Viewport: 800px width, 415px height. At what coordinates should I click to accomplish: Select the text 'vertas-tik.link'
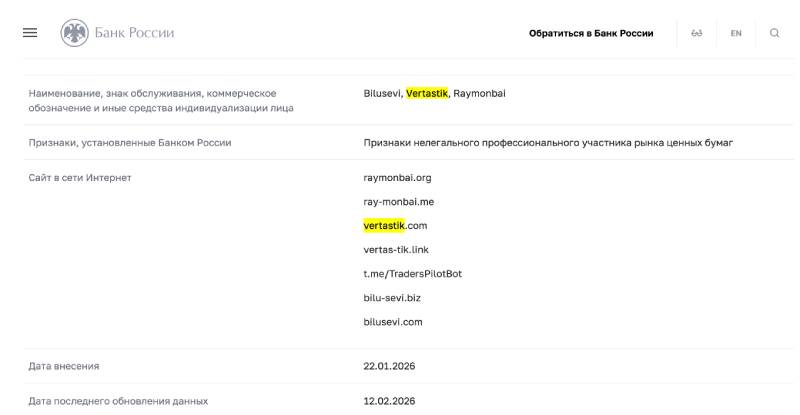(x=396, y=250)
